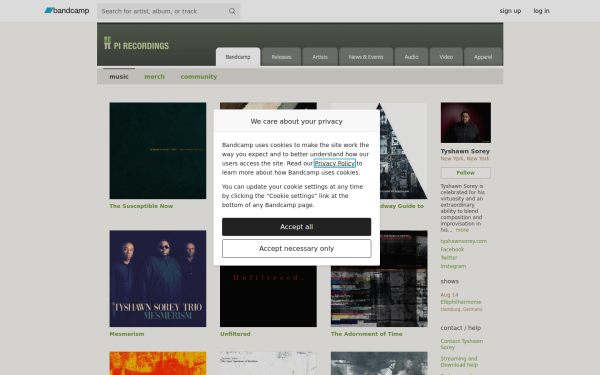The height and width of the screenshot is (375, 600).
Task: Open the gray bottom-right album cover
Action: coord(379,363)
